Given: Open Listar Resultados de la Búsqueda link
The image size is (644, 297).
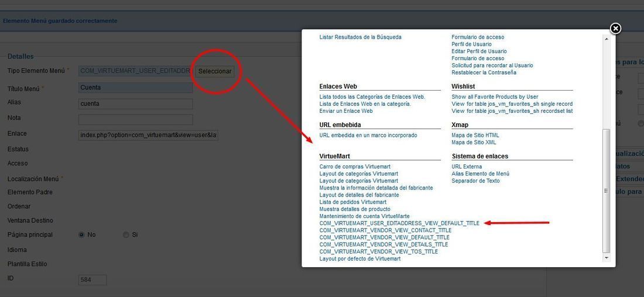Looking at the screenshot, I should [x=360, y=37].
